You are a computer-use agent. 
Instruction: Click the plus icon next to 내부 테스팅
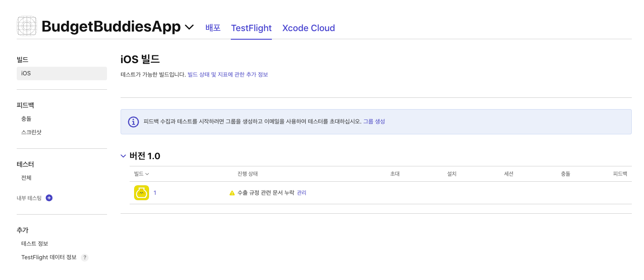tap(49, 198)
